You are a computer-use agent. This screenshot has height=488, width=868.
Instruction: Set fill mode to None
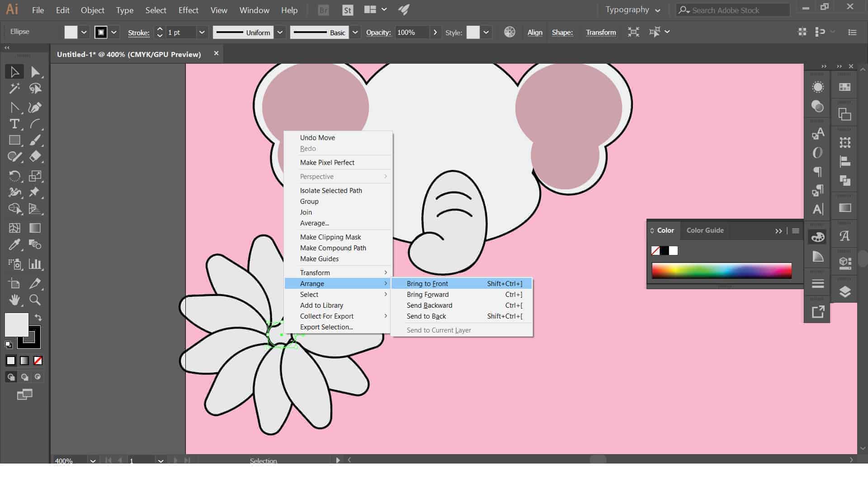tap(38, 361)
